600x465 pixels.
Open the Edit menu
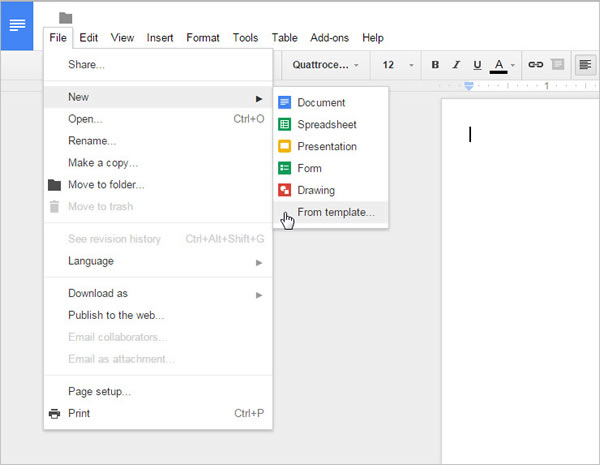click(x=88, y=38)
